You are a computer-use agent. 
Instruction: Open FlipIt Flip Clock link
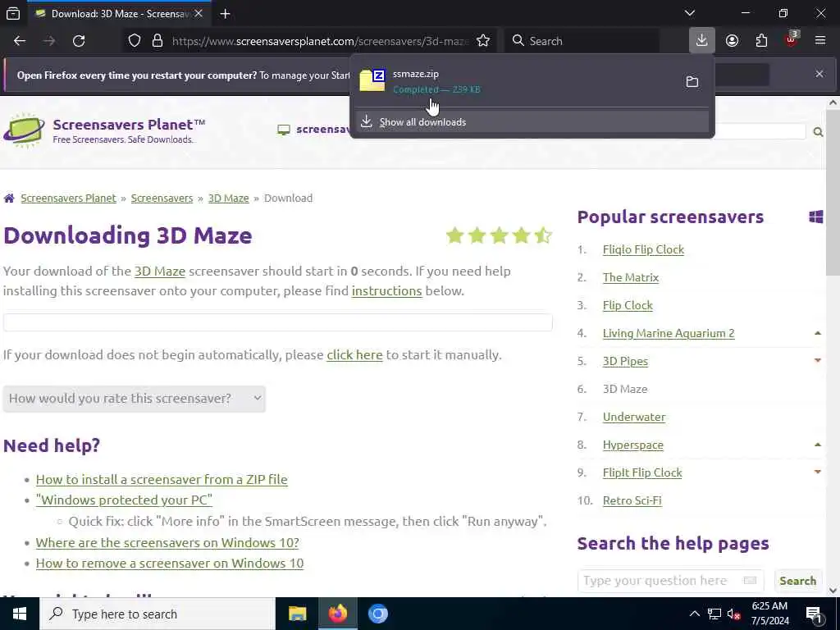tap(642, 472)
